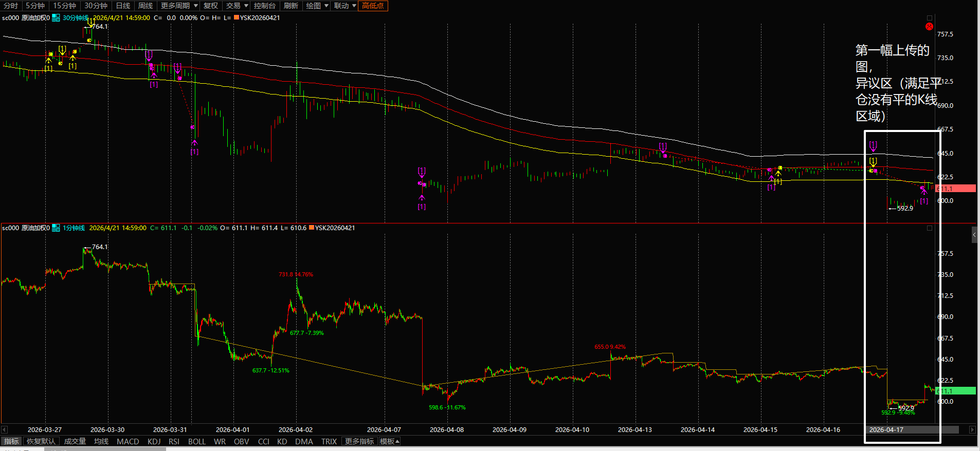
Task: Toggle the 复权 price adjustment button
Action: pyautogui.click(x=211, y=6)
